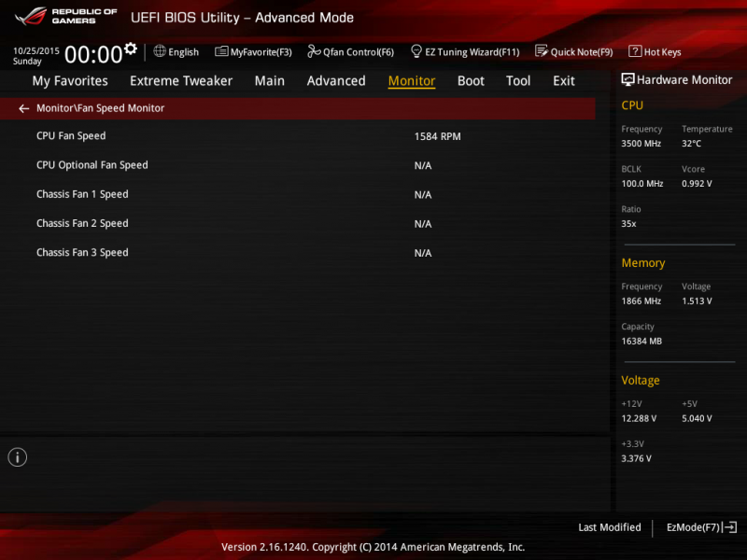Open the Tool tab

coord(518,81)
